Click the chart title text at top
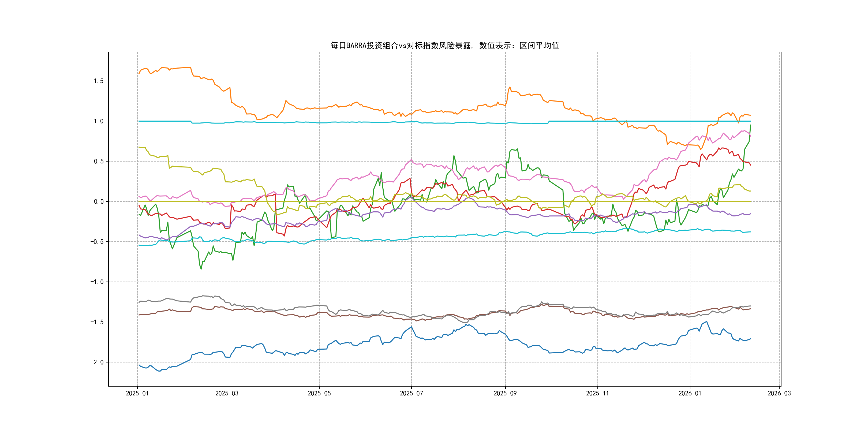868x434 pixels. (x=444, y=46)
